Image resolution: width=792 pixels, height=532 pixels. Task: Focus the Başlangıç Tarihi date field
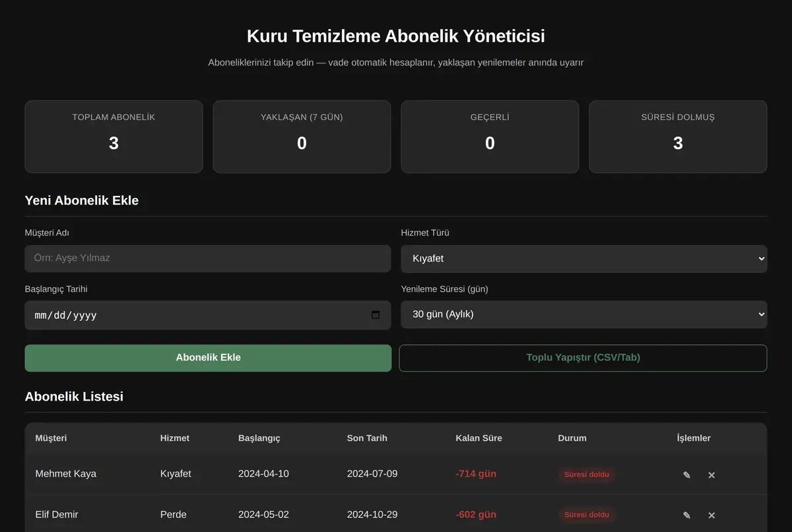coord(208,315)
